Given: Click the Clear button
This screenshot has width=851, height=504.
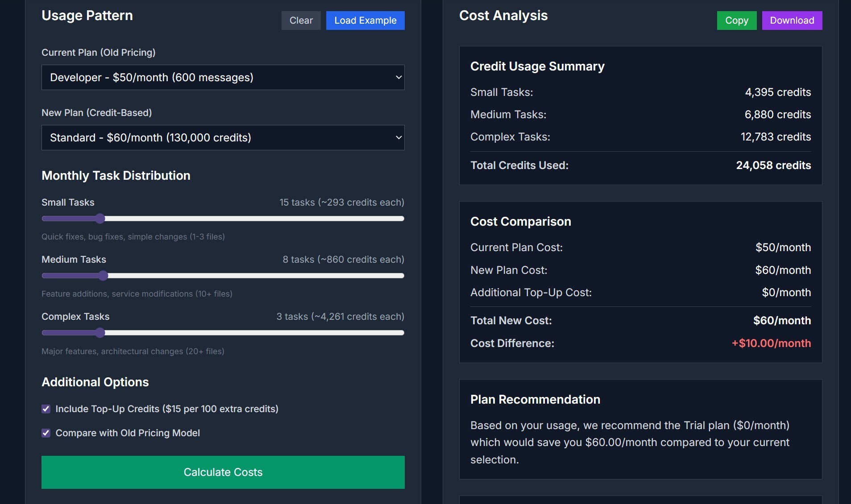Looking at the screenshot, I should click(301, 21).
